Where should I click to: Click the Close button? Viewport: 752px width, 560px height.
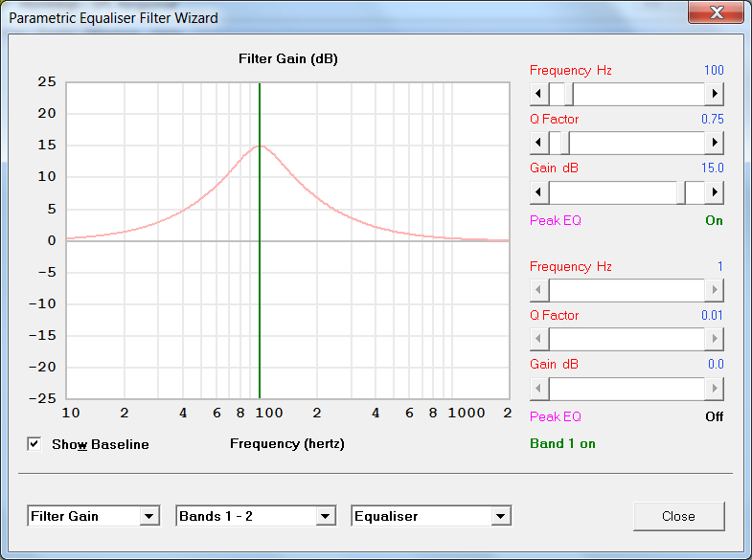(x=678, y=516)
